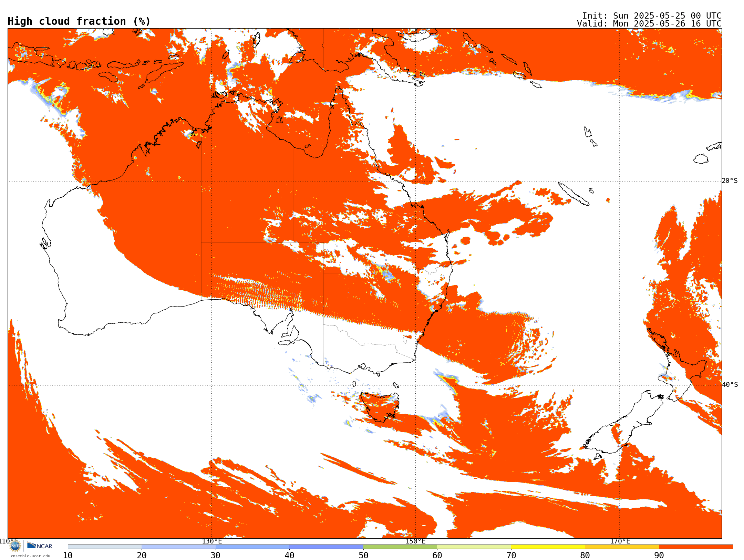Pick the 50-60 green colorbar segment
Screen dimensions: 744x560
(x=400, y=547)
